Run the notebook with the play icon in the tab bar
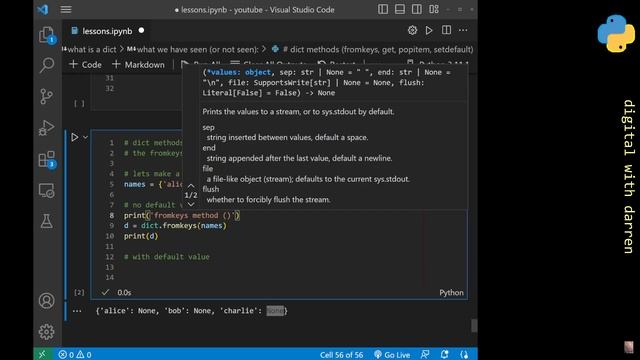The width and height of the screenshot is (640, 360). 429,30
